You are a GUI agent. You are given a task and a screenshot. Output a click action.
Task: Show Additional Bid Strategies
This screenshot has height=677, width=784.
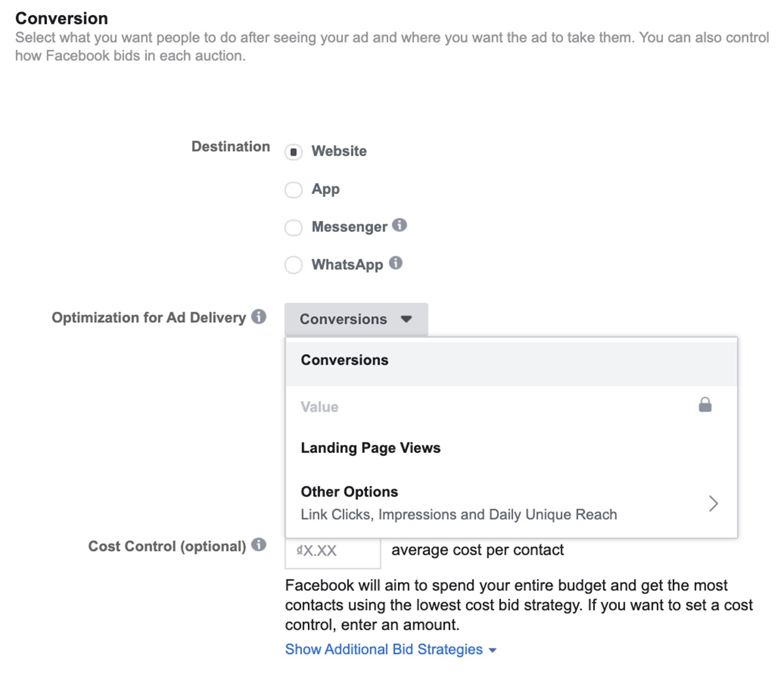(390, 650)
